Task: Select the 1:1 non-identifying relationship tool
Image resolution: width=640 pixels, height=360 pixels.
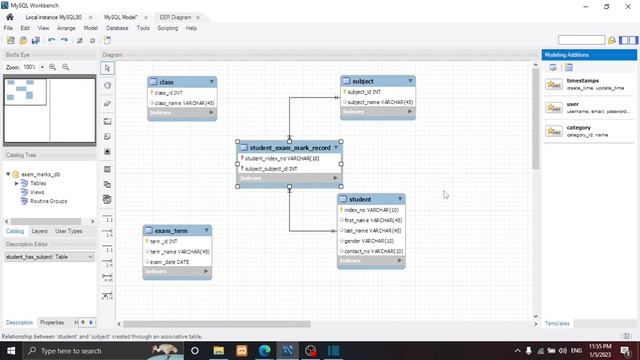Action: pos(107,218)
